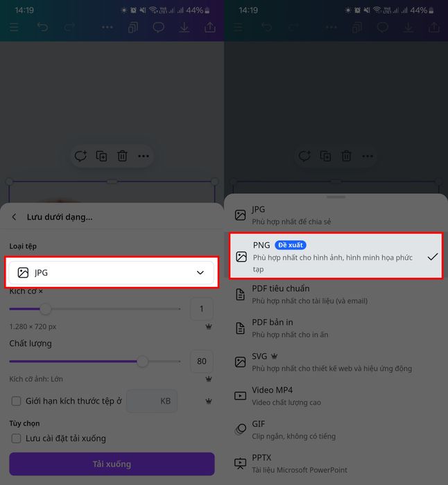The image size is (448, 485).
Task: Pick the GIF format entry
Action: pos(336,430)
